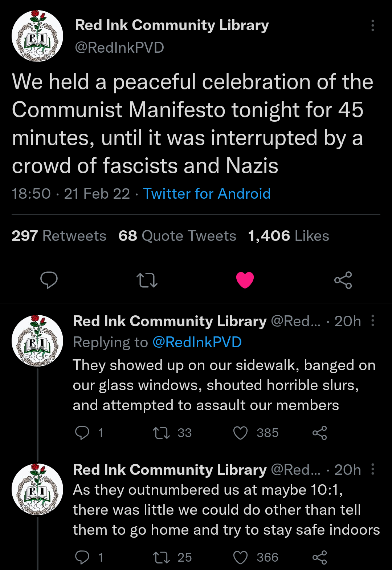Select the Red Ink Community Library display name
The image size is (392, 570).
(x=171, y=25)
